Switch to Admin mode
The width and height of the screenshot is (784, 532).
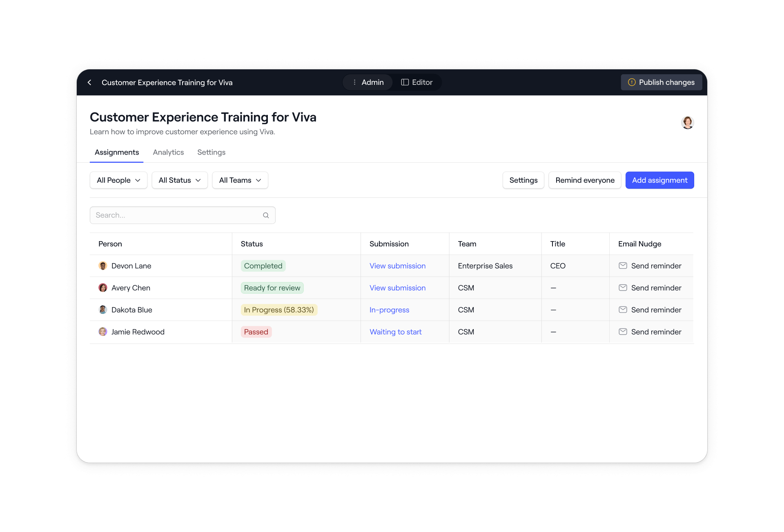click(368, 82)
